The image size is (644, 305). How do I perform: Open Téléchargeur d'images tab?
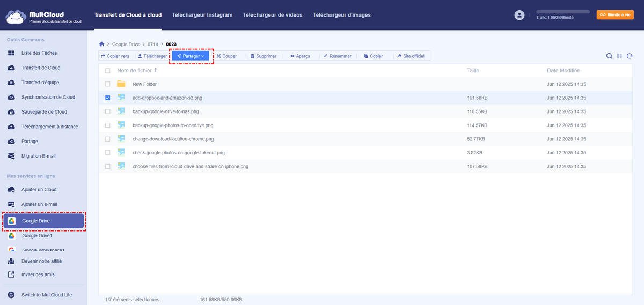pos(341,15)
